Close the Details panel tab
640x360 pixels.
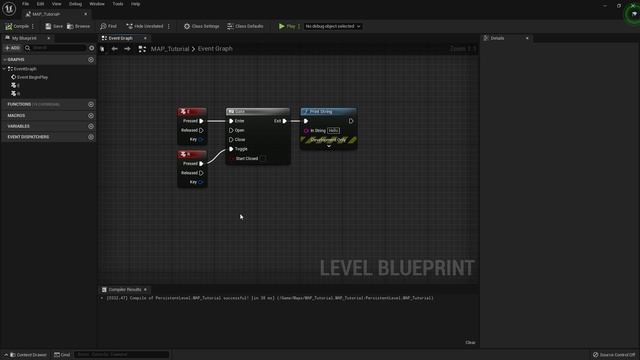(527, 38)
